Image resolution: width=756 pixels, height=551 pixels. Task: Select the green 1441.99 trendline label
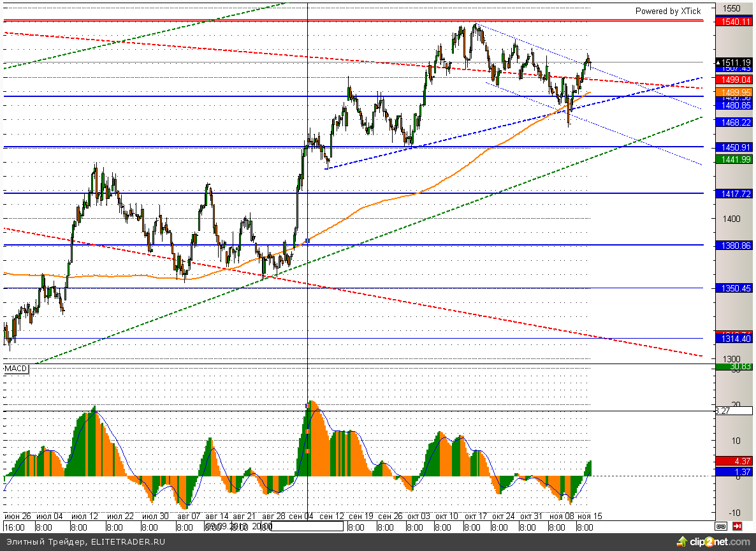735,159
